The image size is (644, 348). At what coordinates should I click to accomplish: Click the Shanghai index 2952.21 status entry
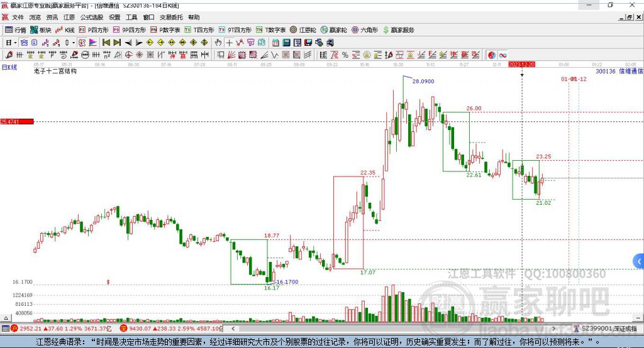tap(62, 329)
